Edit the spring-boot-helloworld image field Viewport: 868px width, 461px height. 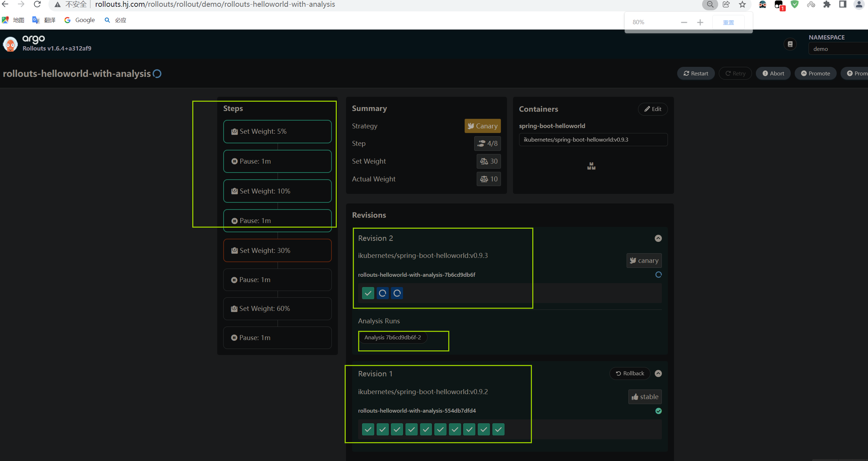tap(593, 139)
